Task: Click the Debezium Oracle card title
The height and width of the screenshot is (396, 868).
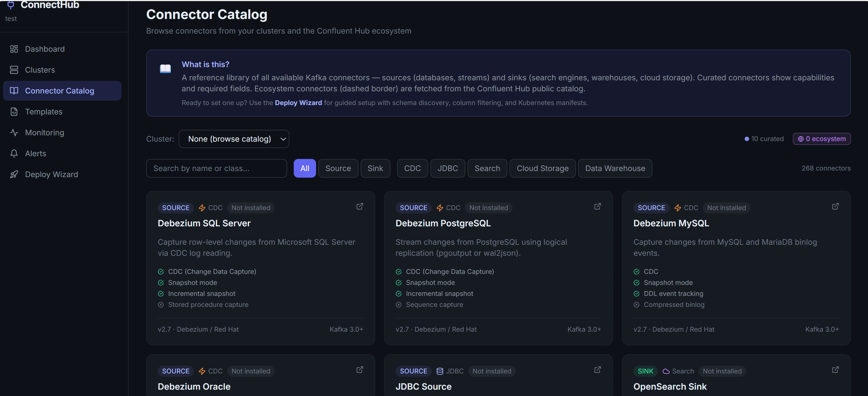Action: (194, 387)
